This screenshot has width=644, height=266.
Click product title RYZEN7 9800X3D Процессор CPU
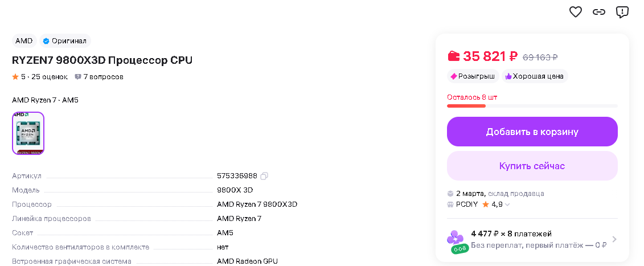pos(102,60)
